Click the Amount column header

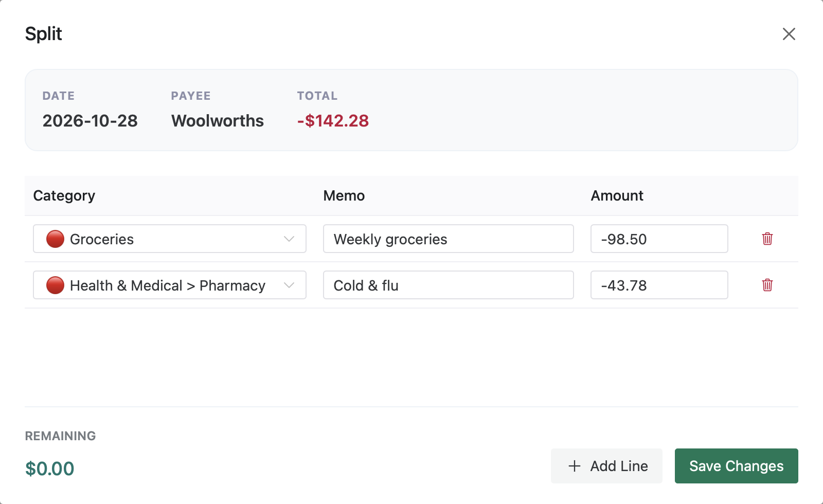click(x=617, y=196)
